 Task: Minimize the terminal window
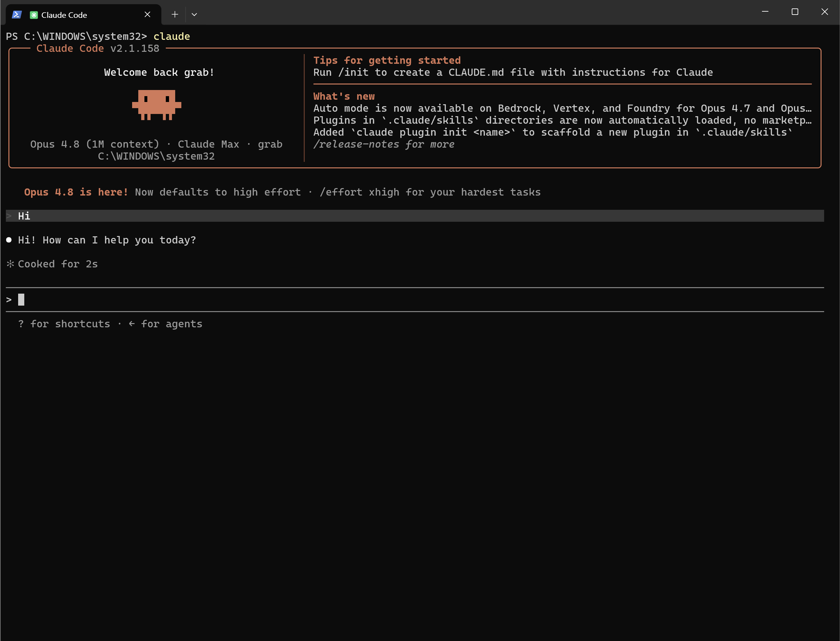click(x=765, y=12)
